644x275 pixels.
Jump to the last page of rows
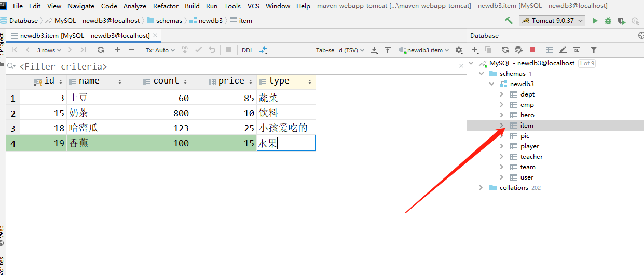(83, 50)
